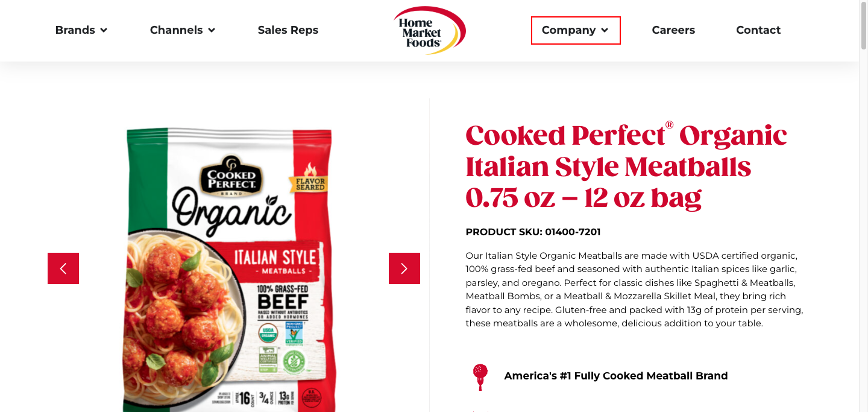
Task: Click the red meatball-on-fork icon
Action: pyautogui.click(x=480, y=376)
